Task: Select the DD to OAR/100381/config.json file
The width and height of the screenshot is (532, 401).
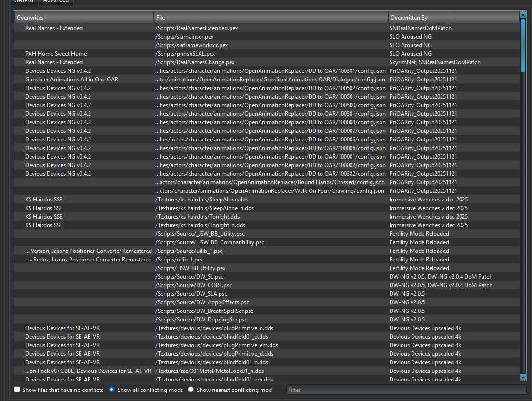Action: point(271,114)
